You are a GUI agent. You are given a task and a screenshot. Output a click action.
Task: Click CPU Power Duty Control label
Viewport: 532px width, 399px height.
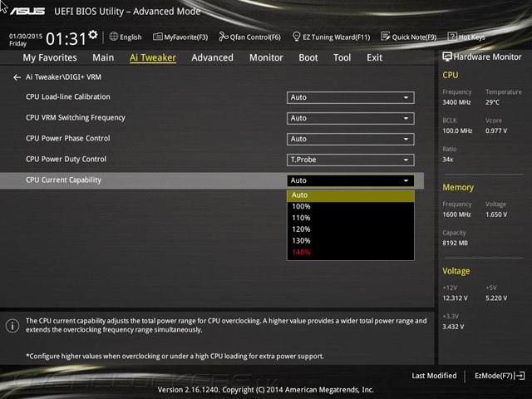66,159
